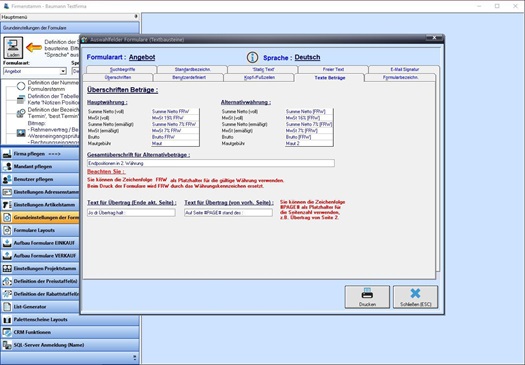Click Hauptwährung MwSt 7% FRW field
Viewport: 525px width, 365px height.
tap(175, 131)
